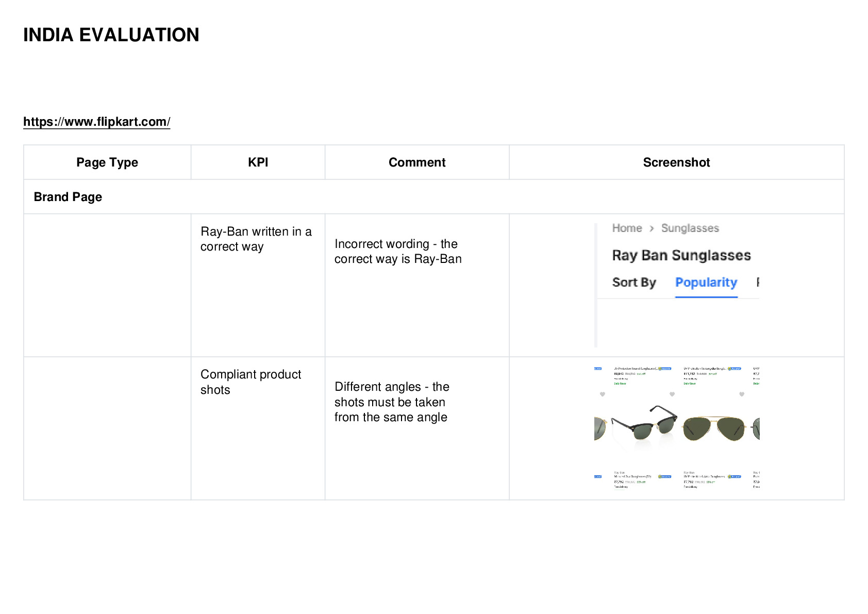Click the Brand Page row label
Image resolution: width=868 pixels, height=614 pixels.
[x=68, y=197]
